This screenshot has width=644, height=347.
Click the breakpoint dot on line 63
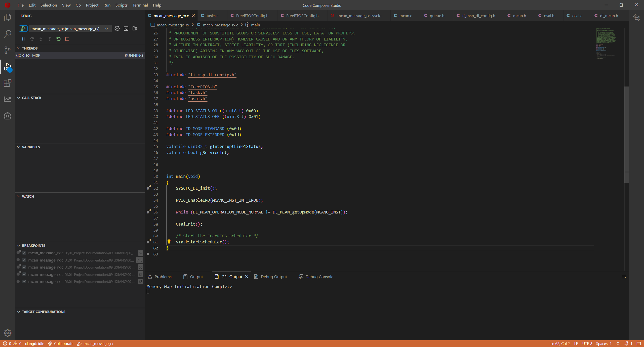coord(148,254)
